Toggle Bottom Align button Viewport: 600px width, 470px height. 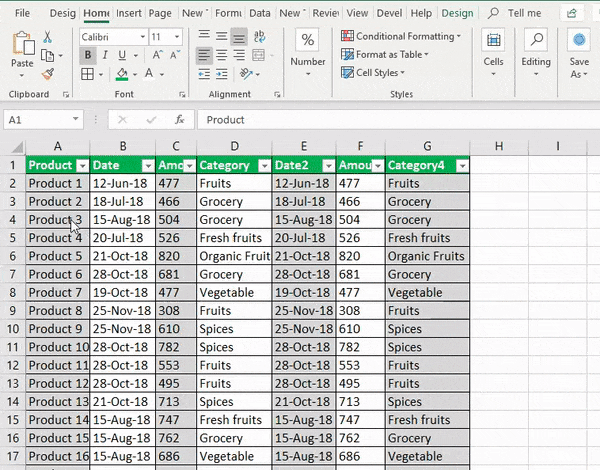tap(239, 37)
